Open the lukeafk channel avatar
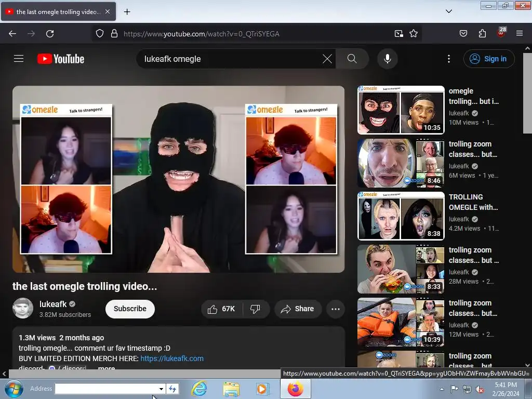 coord(23,308)
